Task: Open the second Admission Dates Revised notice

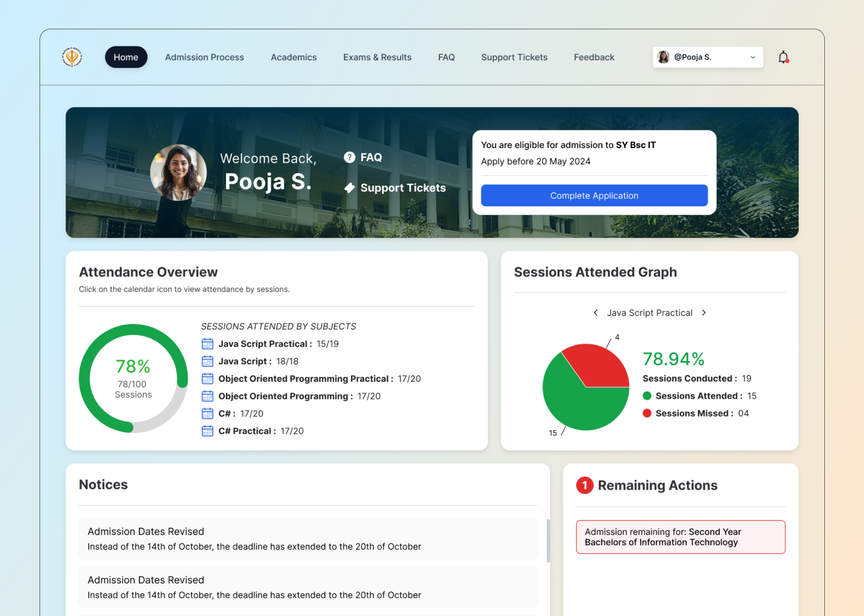Action: click(x=308, y=587)
